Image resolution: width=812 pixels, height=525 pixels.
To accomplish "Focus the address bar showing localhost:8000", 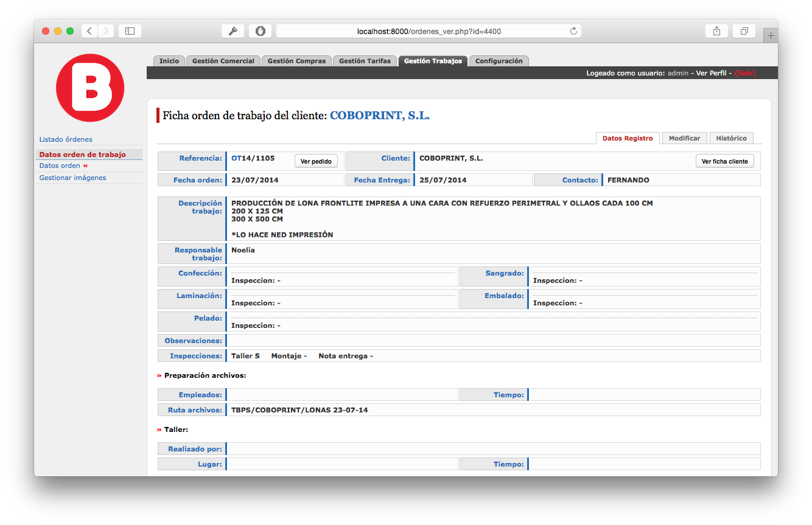I will coord(429,31).
